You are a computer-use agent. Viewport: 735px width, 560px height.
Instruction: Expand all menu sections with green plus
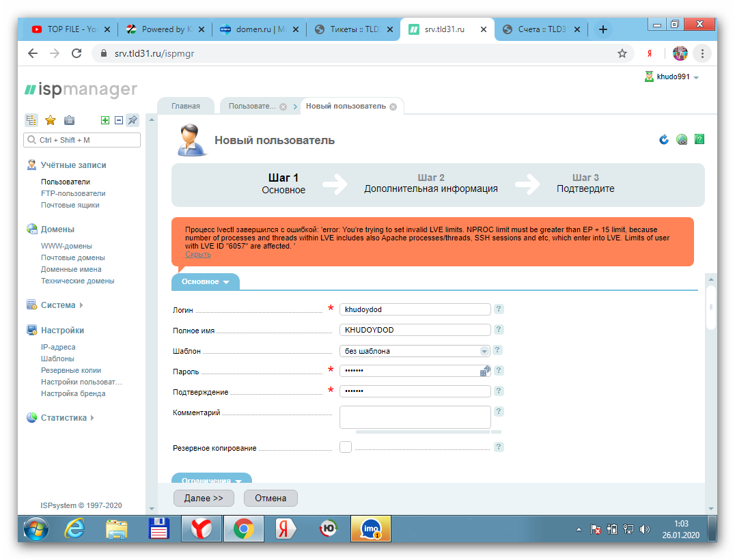pyautogui.click(x=105, y=120)
